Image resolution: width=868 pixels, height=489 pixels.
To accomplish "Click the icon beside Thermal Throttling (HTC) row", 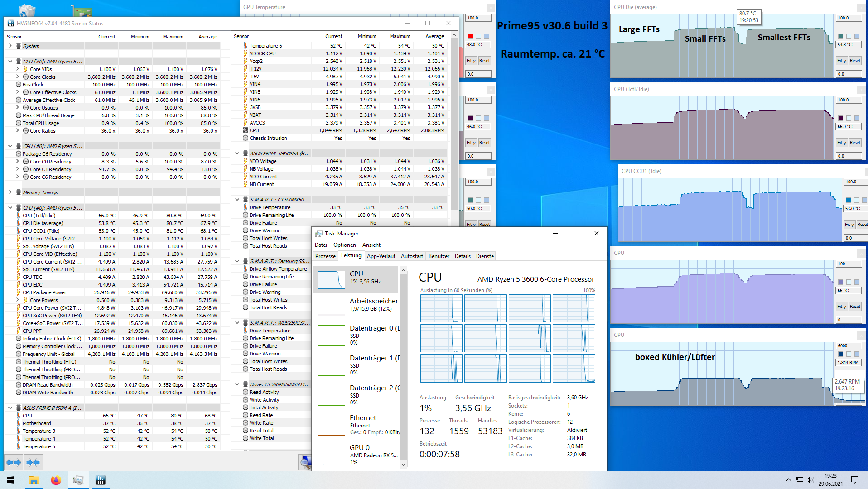I will tap(19, 362).
